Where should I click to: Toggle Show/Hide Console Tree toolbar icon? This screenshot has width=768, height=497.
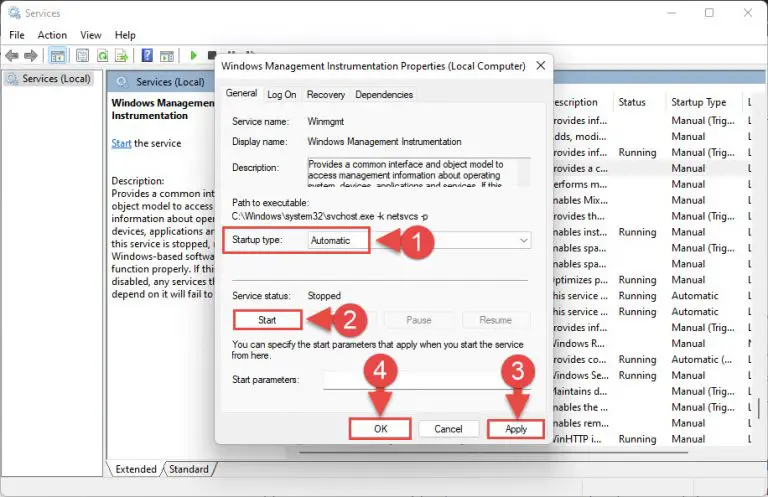click(x=58, y=56)
